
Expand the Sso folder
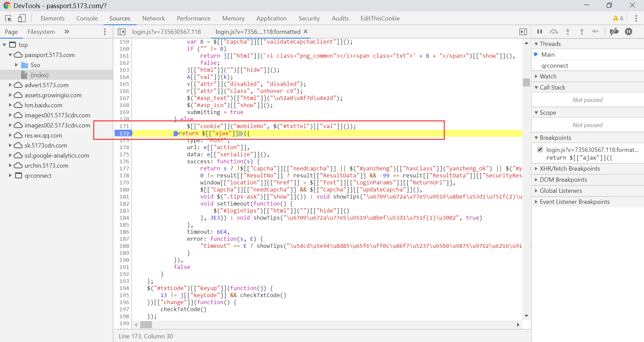[16, 65]
